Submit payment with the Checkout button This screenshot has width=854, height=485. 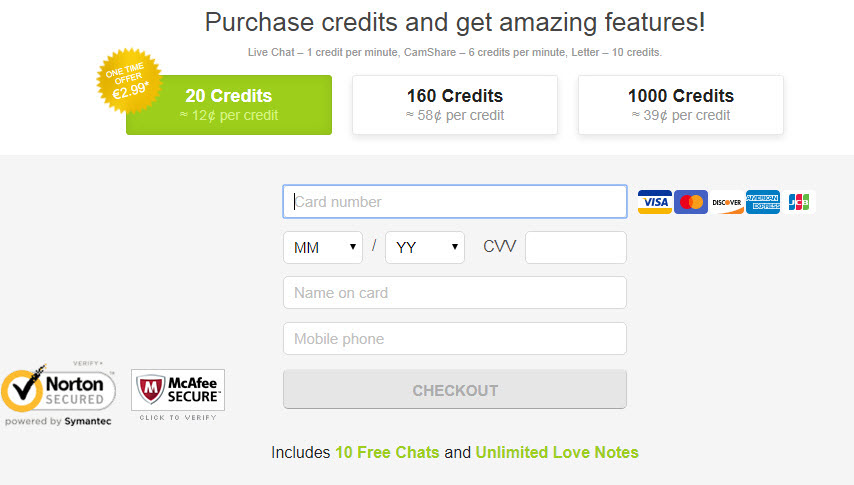(455, 390)
